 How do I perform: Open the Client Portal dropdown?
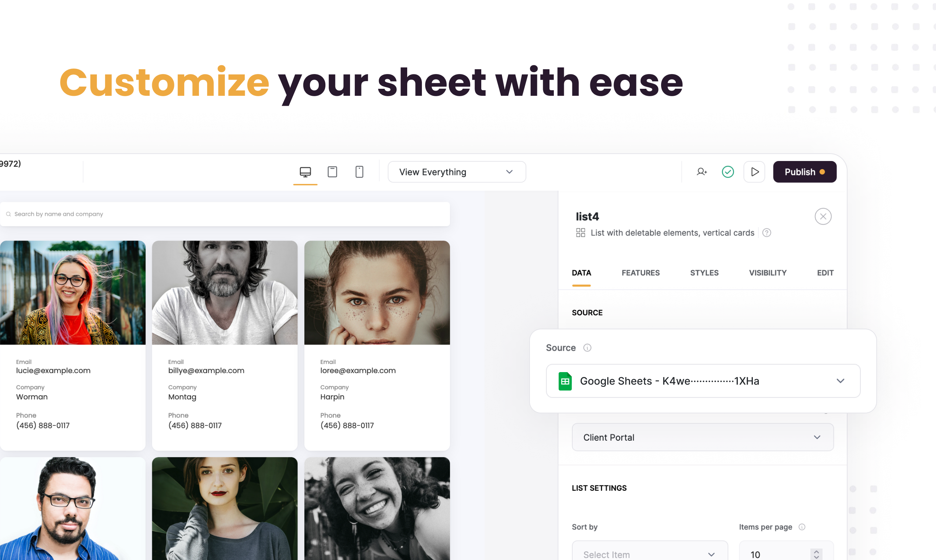(702, 437)
